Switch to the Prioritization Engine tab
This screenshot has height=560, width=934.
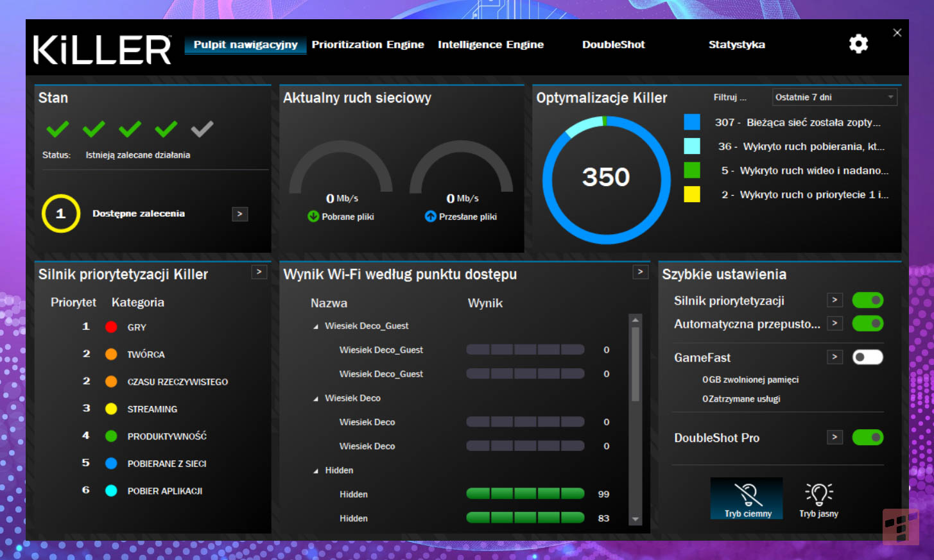(368, 44)
